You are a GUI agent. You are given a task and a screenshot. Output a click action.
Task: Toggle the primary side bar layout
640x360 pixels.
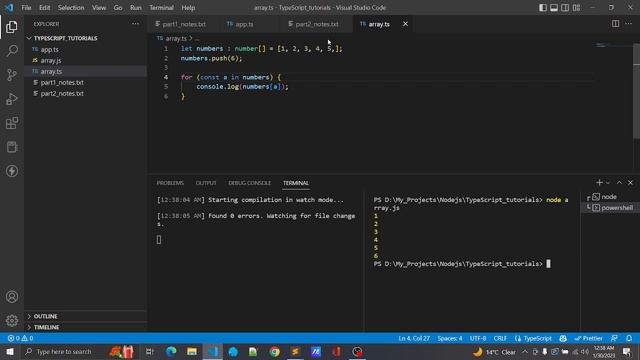click(x=542, y=7)
